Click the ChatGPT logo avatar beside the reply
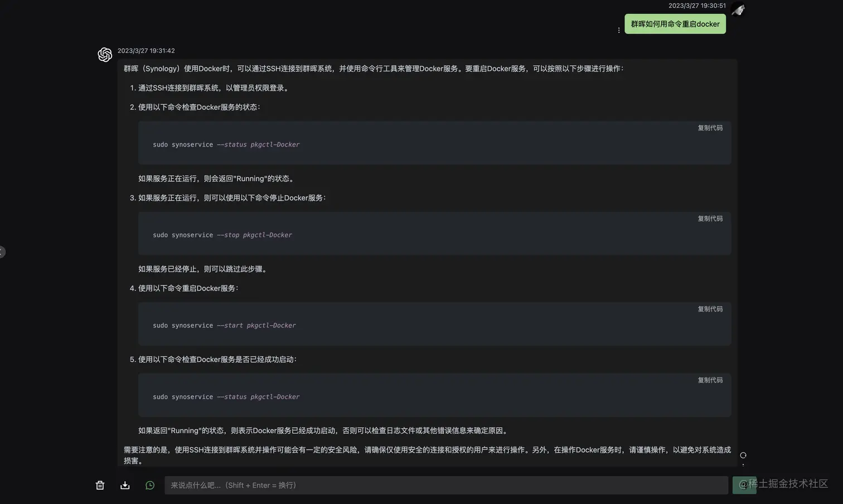Screen dimensions: 843x504 coord(105,55)
